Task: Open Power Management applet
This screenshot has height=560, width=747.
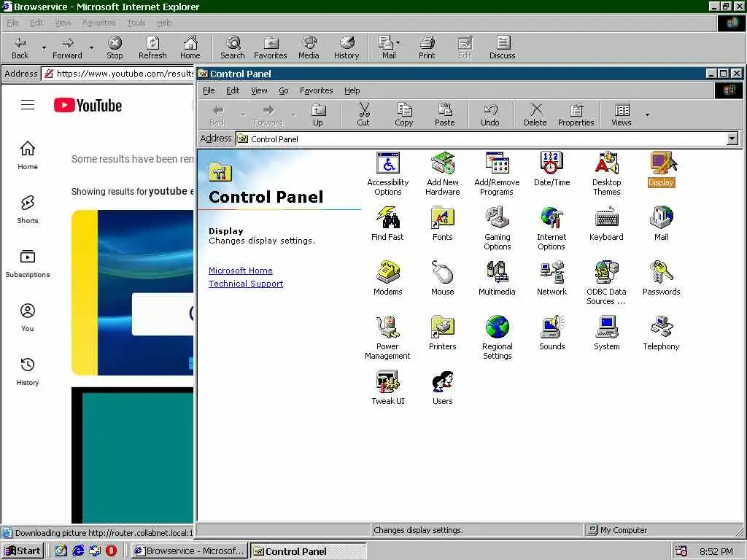Action: 387,338
